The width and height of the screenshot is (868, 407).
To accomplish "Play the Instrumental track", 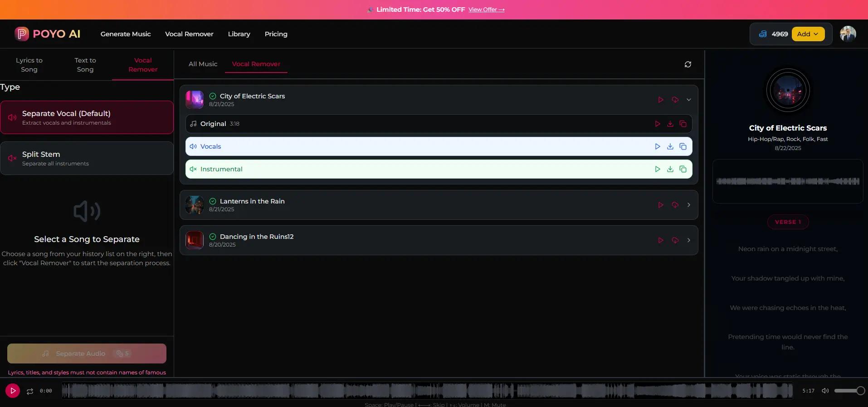I will click(658, 169).
